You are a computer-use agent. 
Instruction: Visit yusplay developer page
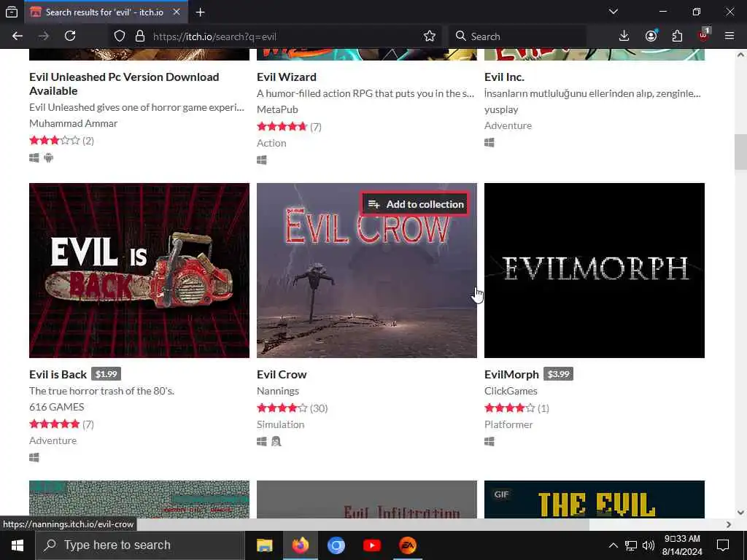tap(501, 109)
